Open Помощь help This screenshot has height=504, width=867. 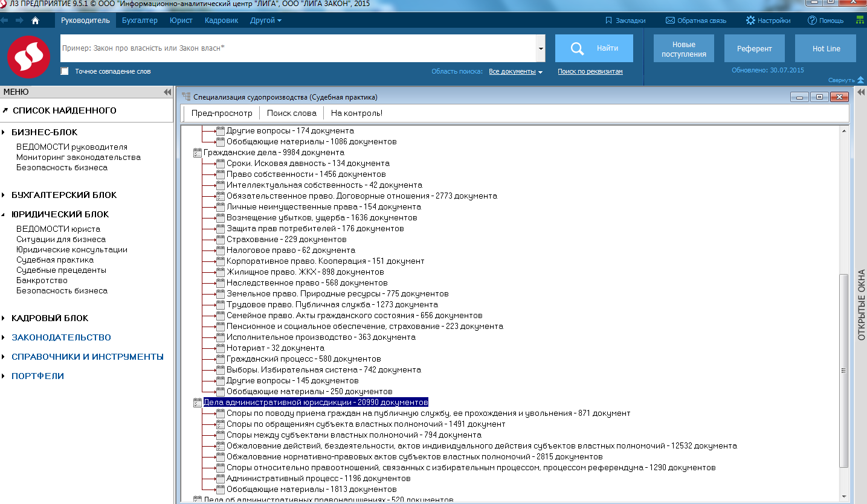pos(825,21)
